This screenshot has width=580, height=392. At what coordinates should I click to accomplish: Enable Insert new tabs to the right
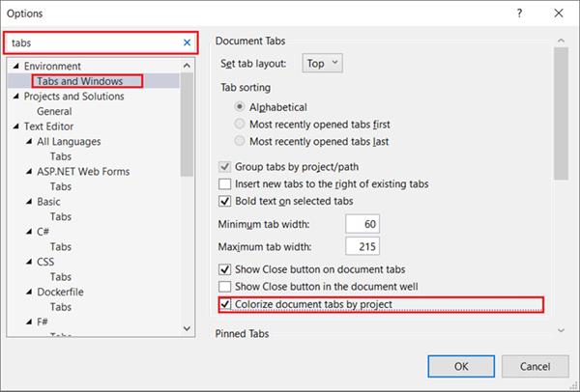click(x=226, y=183)
